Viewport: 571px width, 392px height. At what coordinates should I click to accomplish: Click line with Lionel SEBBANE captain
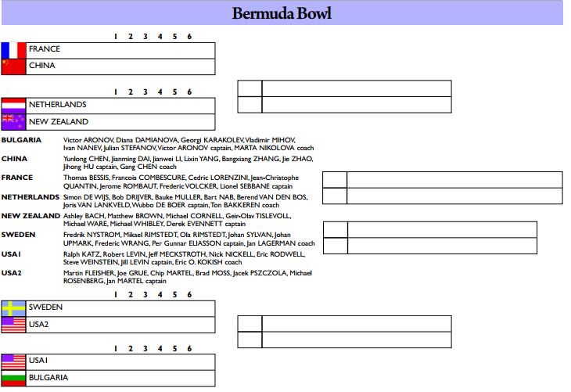pyautogui.click(x=178, y=186)
